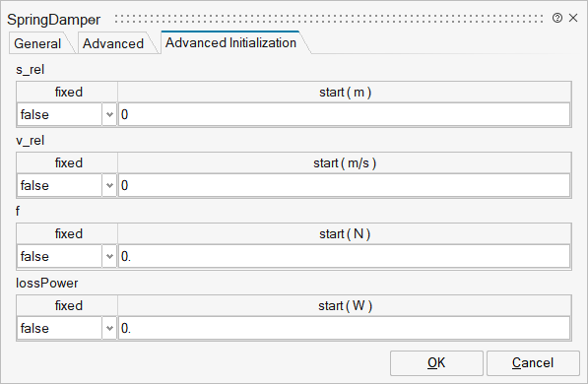Expand the f fixed dropdown arrow
Image resolution: width=588 pixels, height=384 pixels.
(109, 257)
